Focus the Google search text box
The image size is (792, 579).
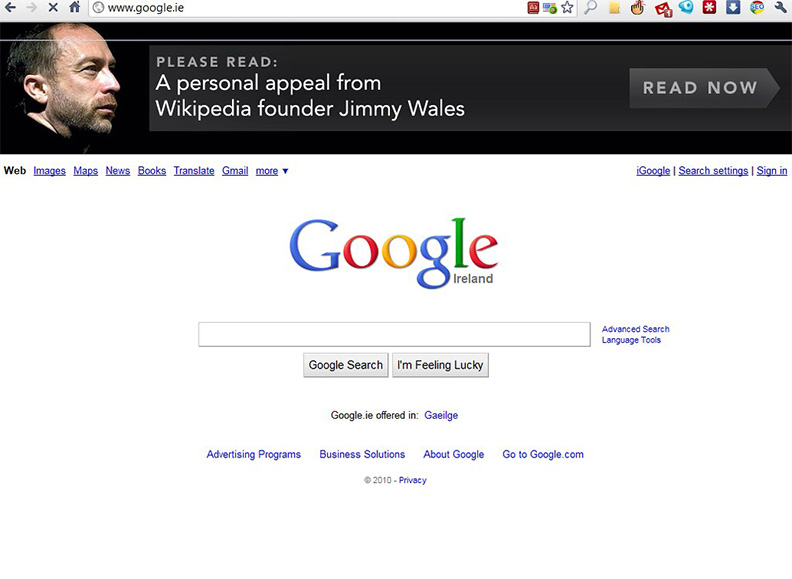tap(394, 334)
